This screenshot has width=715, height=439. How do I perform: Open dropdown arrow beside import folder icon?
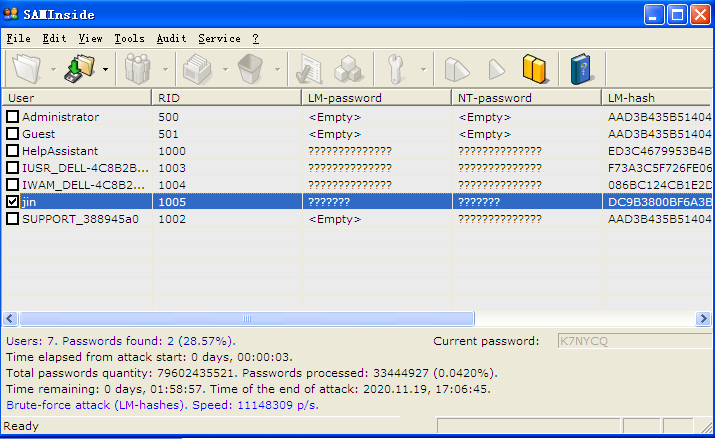point(105,70)
